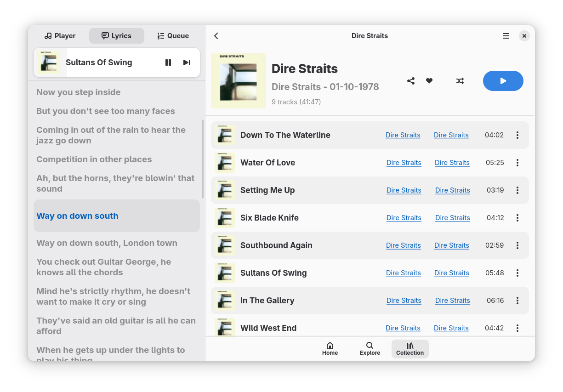Viewport: 563px width, 392px height.
Task: Click '9 tracks (41:47)' album info
Action: pyautogui.click(x=296, y=102)
